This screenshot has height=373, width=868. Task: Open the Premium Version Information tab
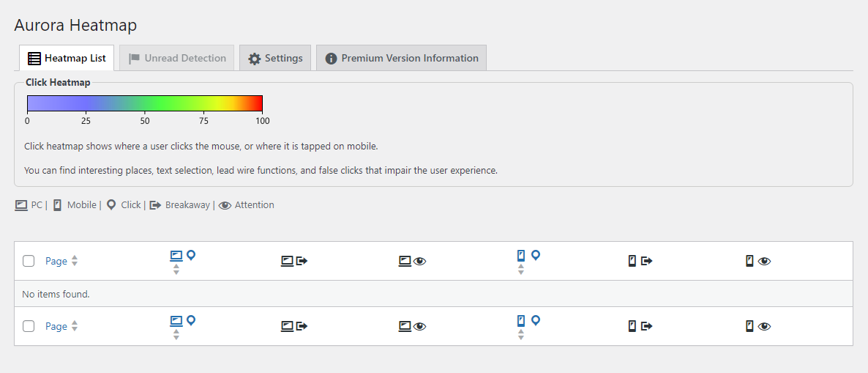point(401,59)
